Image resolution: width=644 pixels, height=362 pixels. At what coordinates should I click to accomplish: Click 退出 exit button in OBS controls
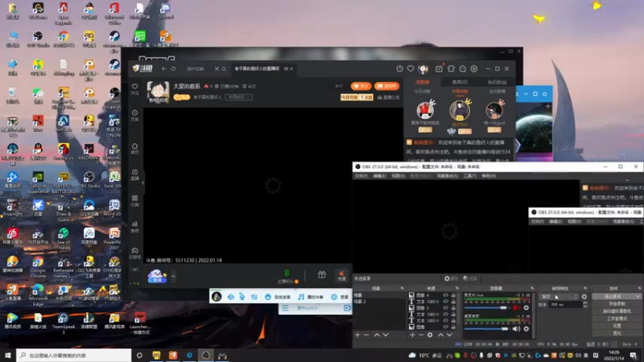tap(617, 333)
